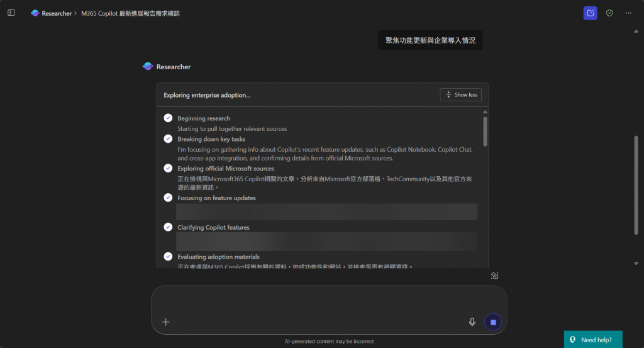Select the Breaking down key tasks step
Image resolution: width=644 pixels, height=348 pixels.
211,139
